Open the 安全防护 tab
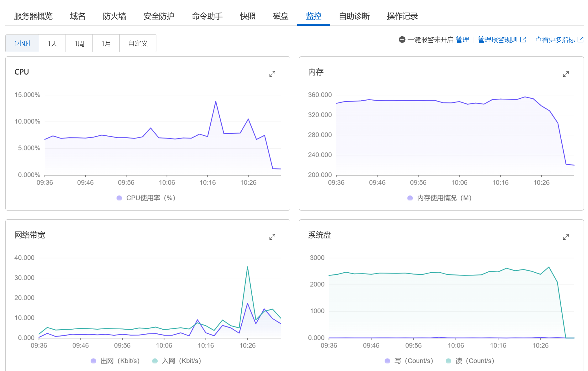 pos(159,16)
